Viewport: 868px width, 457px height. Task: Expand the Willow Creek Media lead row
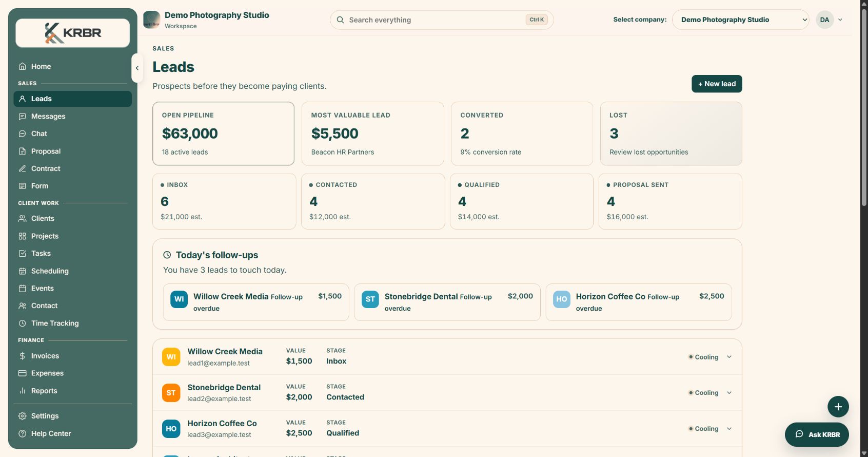729,357
